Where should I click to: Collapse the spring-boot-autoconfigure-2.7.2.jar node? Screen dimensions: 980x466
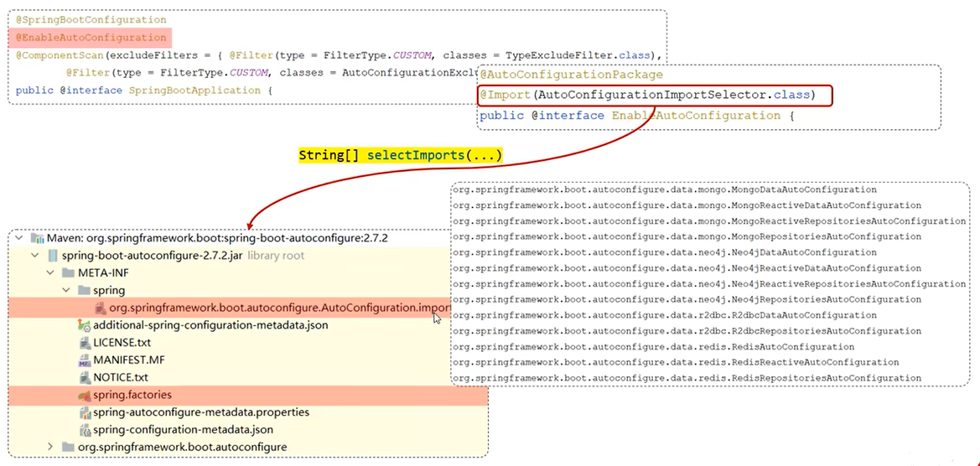click(35, 256)
